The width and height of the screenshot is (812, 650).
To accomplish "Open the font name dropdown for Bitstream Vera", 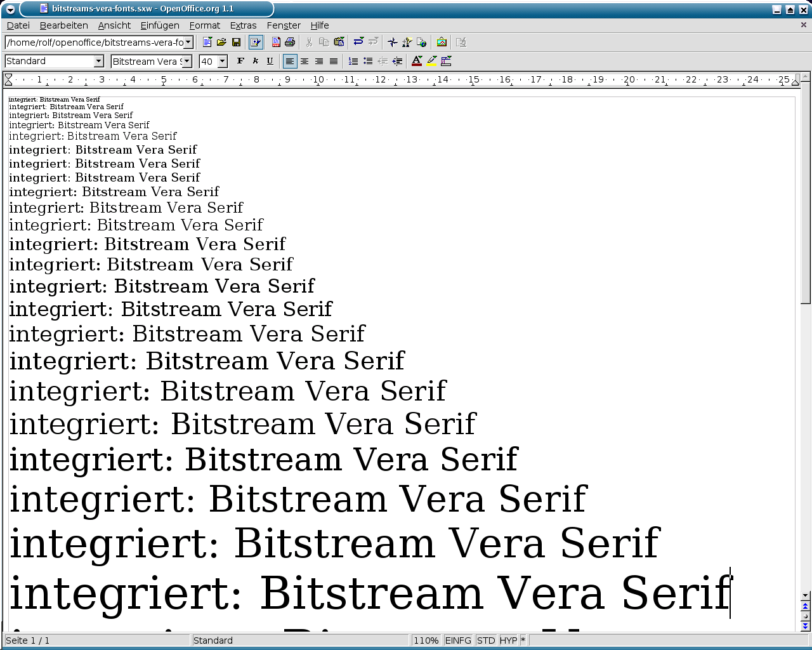I will click(187, 62).
